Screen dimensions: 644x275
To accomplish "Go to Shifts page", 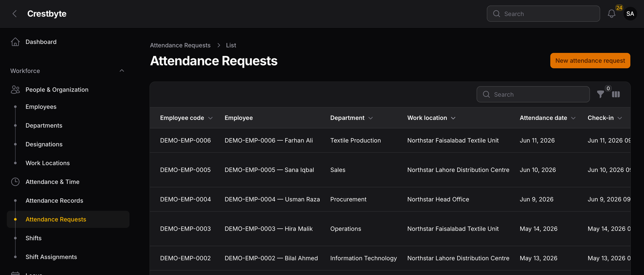I will [33, 238].
